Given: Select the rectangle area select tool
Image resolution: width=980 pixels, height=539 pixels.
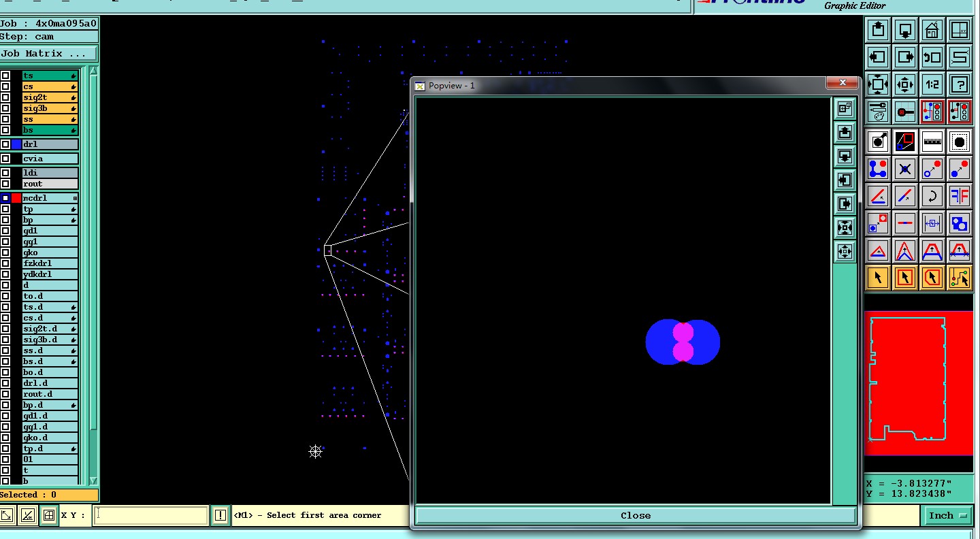Looking at the screenshot, I should pyautogui.click(x=905, y=278).
